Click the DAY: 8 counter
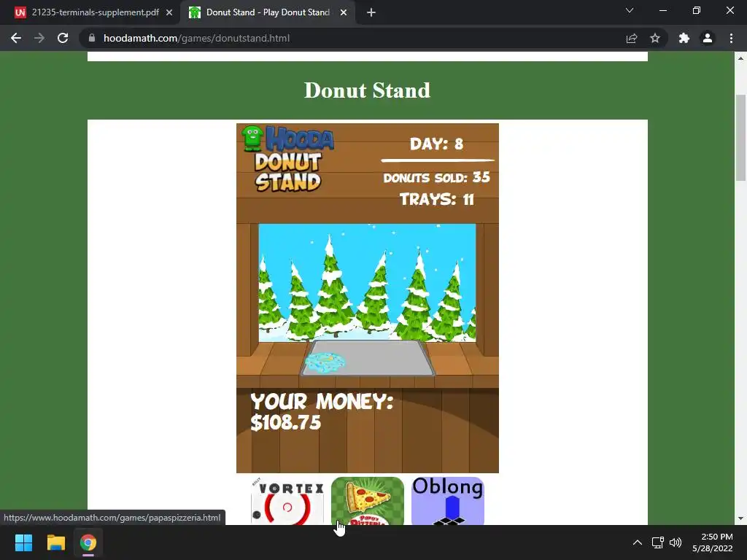The width and height of the screenshot is (747, 560). tap(436, 144)
